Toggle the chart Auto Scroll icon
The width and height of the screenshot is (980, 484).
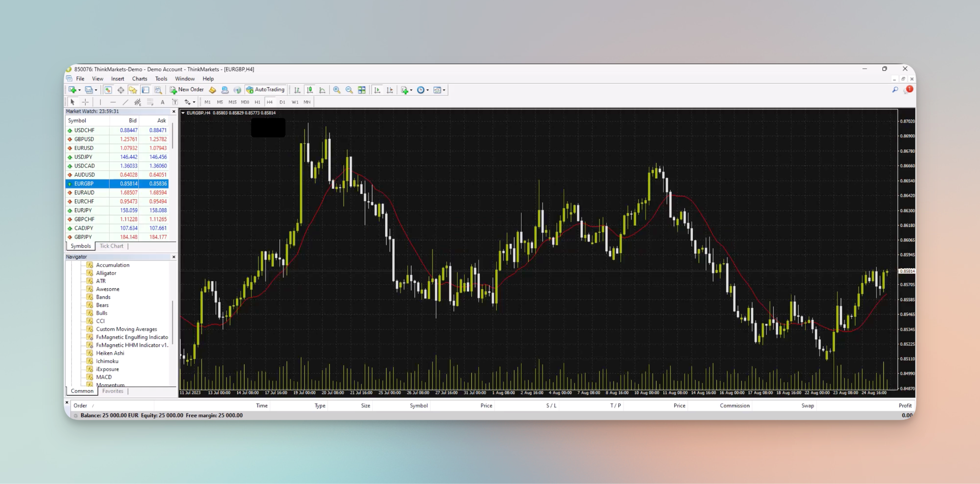pyautogui.click(x=377, y=90)
